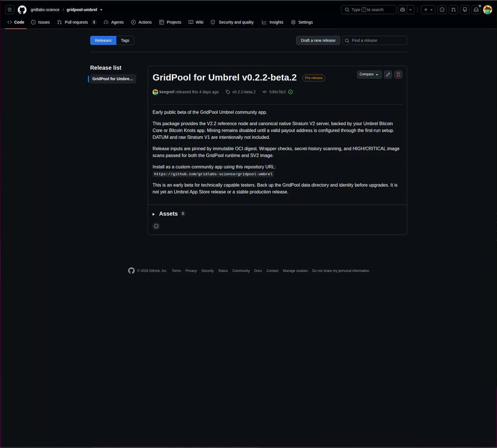Viewport: 497px width, 448px height.
Task: Expand the Assets section
Action: coord(169,214)
